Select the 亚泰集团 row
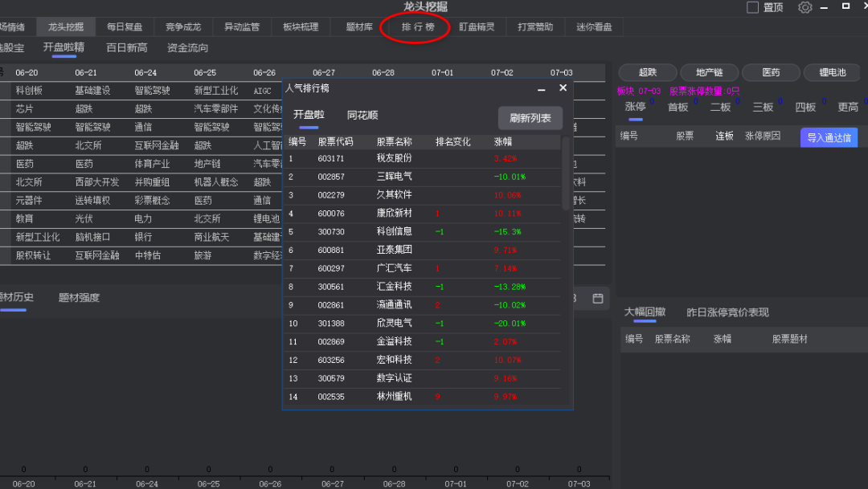Viewport: 868px width, 489px height. 422,250
